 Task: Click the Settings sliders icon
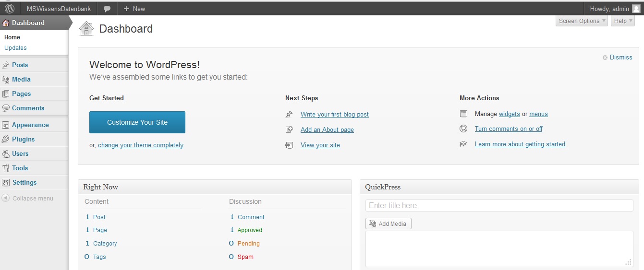pos(6,182)
